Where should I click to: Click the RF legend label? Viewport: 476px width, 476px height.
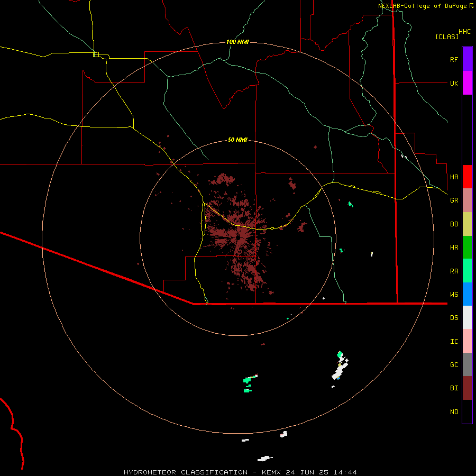454,59
